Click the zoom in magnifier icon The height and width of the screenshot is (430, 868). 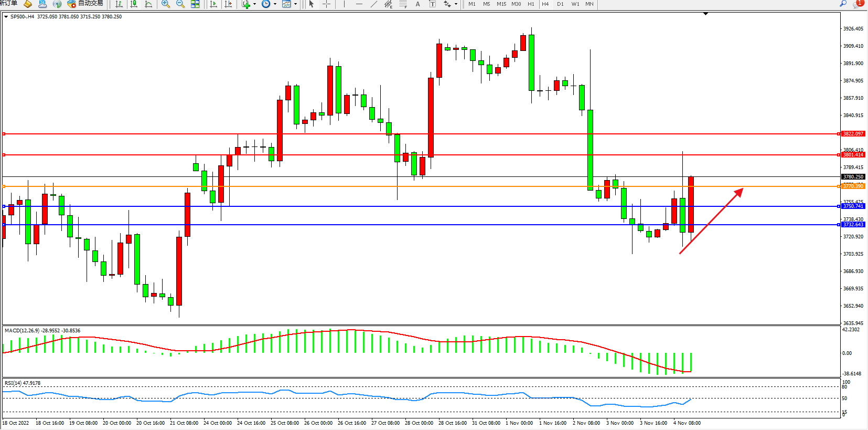(x=166, y=4)
